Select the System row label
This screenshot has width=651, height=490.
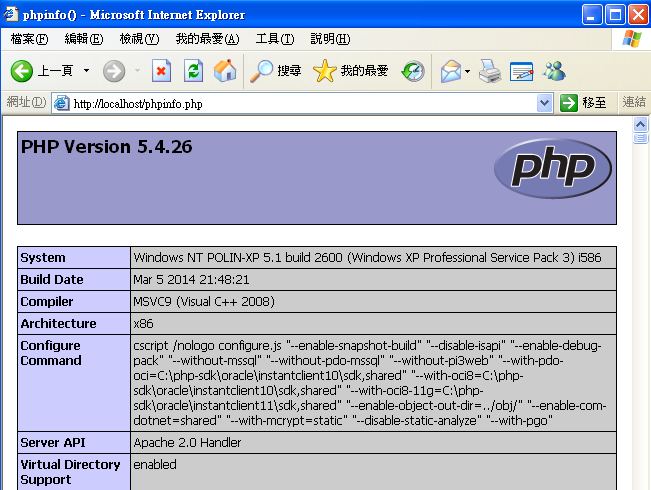(43, 257)
